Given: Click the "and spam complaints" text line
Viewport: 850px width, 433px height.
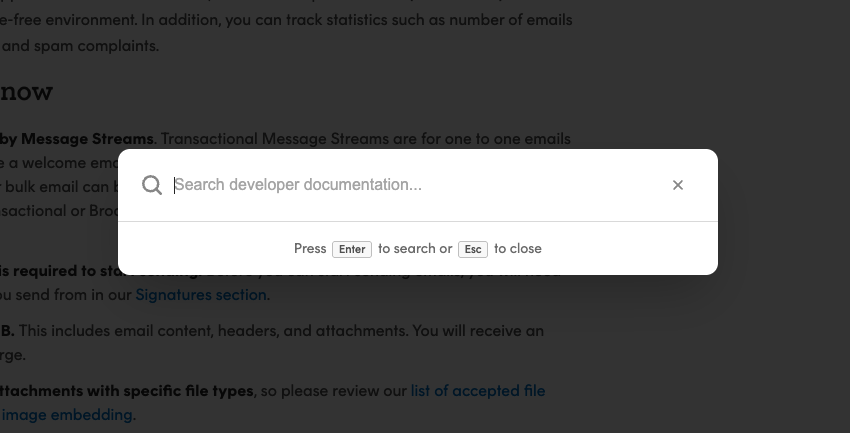Looking at the screenshot, I should [80, 45].
